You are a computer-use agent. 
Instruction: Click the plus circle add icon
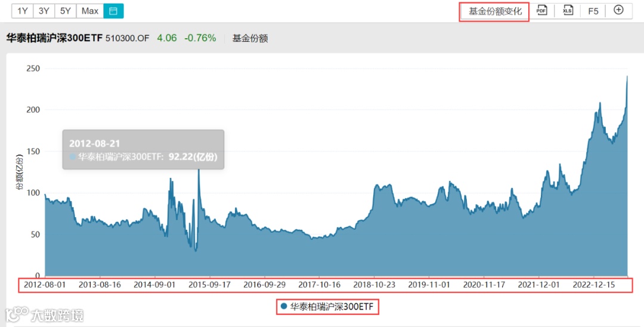618,10
